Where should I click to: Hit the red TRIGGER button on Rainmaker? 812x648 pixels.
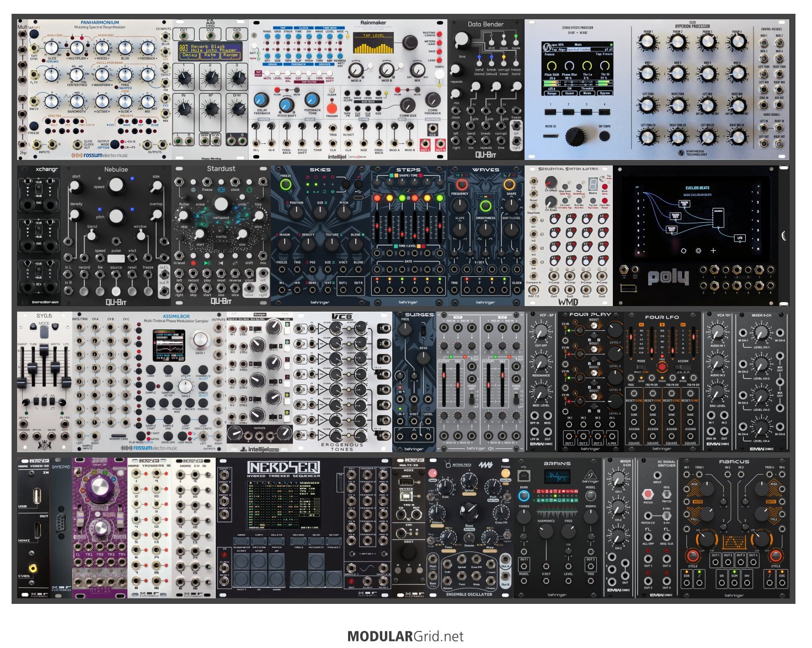(x=332, y=109)
